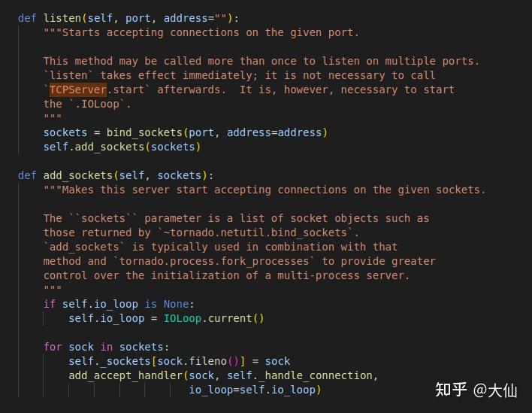This screenshot has height=413, width=532.
Task: Click the 'Starts accepting connections' docstring line
Action: 201,32
